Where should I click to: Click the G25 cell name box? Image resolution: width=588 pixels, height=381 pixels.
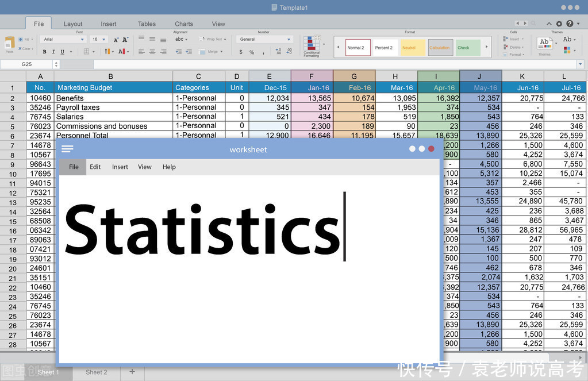[27, 64]
